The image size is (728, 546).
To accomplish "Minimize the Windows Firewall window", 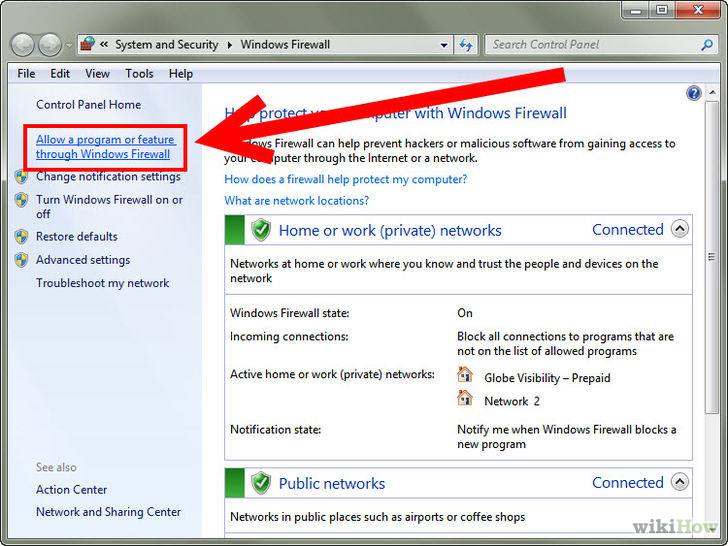I will click(636, 9).
